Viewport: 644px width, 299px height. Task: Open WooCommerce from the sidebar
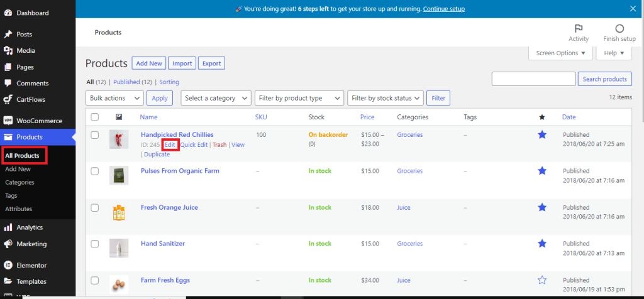pyautogui.click(x=38, y=121)
